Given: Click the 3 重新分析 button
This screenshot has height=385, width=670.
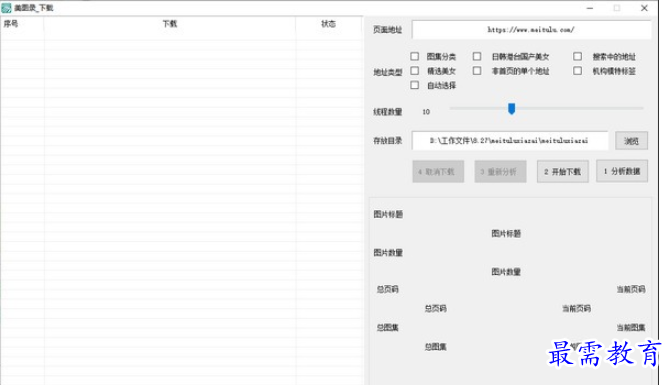Looking at the screenshot, I should [x=500, y=172].
